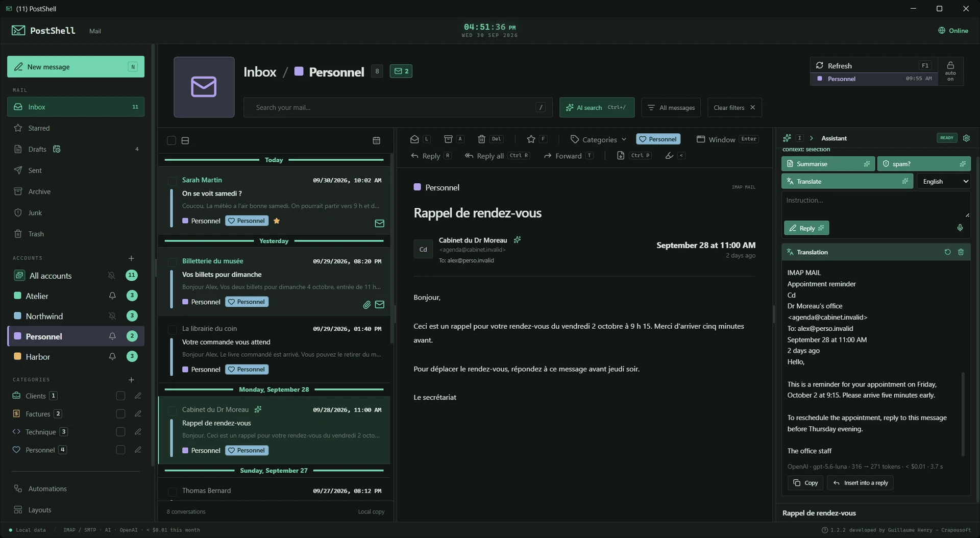Screen dimensions: 980x538
Task: Star the open message
Action: pyautogui.click(x=531, y=139)
